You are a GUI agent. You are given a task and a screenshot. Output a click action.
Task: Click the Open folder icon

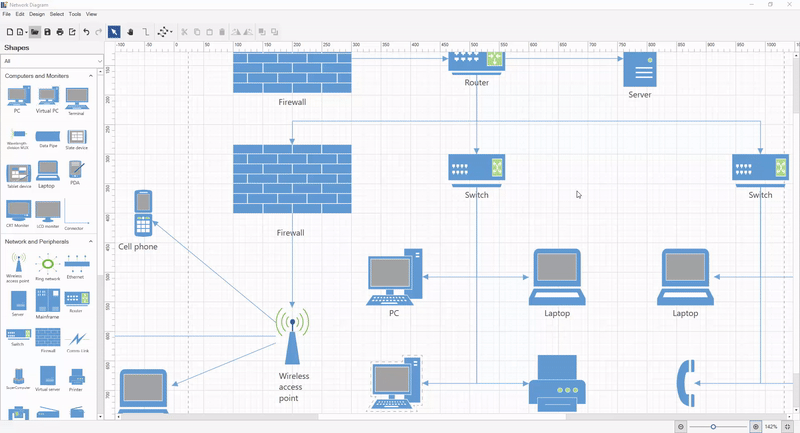coord(35,32)
